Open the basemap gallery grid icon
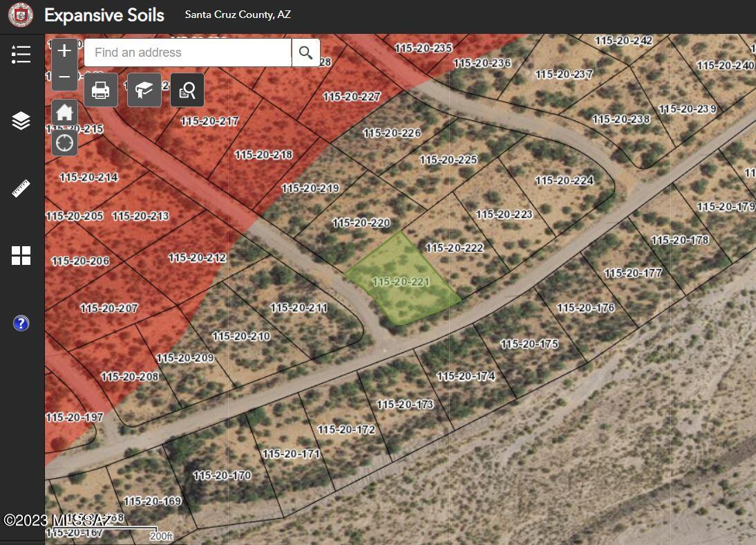The height and width of the screenshot is (545, 756). [21, 255]
